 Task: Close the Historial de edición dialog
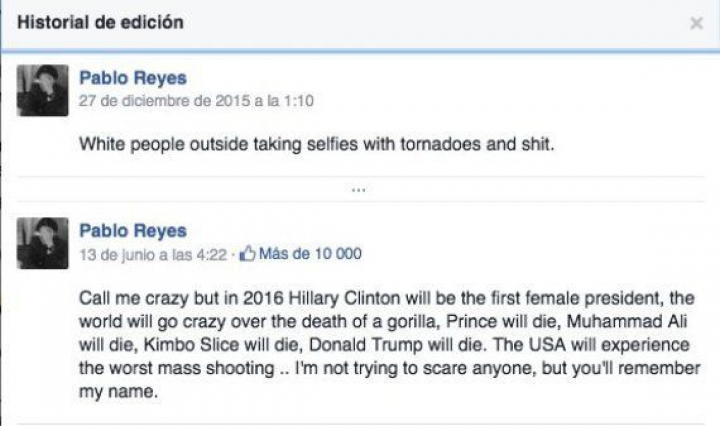tap(696, 23)
